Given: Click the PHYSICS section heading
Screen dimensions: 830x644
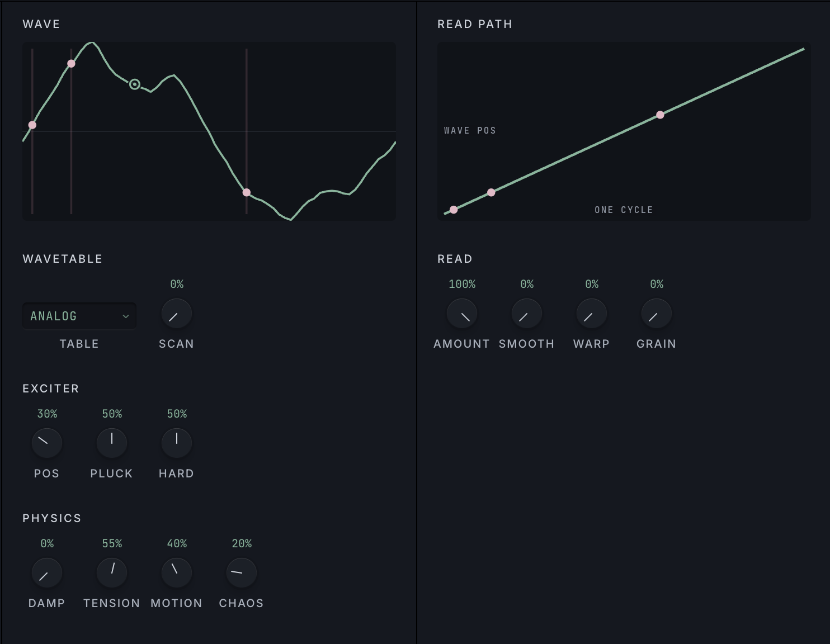Looking at the screenshot, I should pyautogui.click(x=52, y=518).
